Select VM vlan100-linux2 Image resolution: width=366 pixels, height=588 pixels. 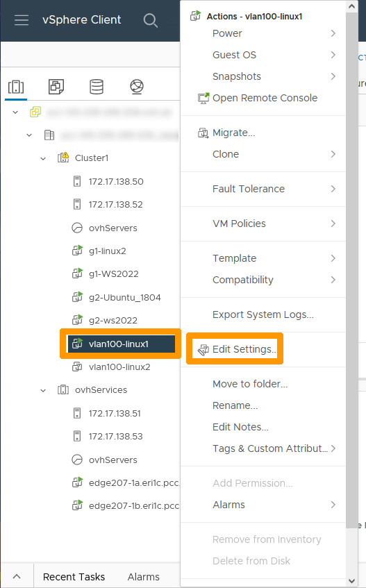click(119, 367)
